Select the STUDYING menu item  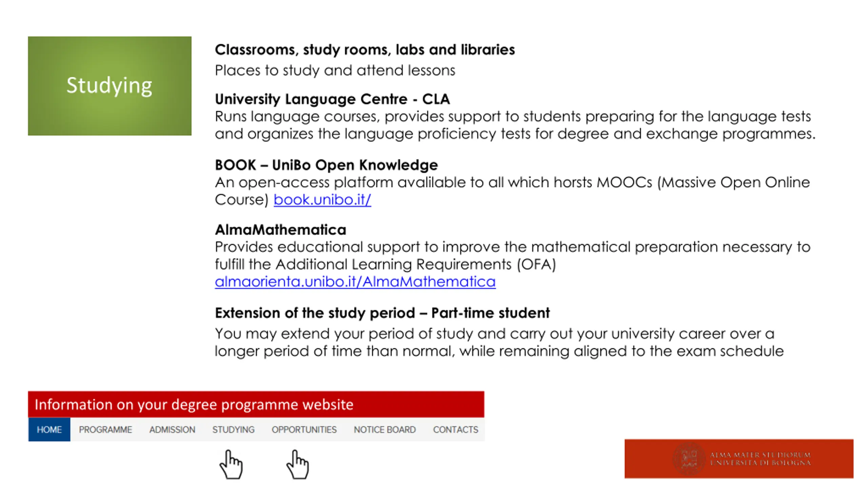click(233, 429)
